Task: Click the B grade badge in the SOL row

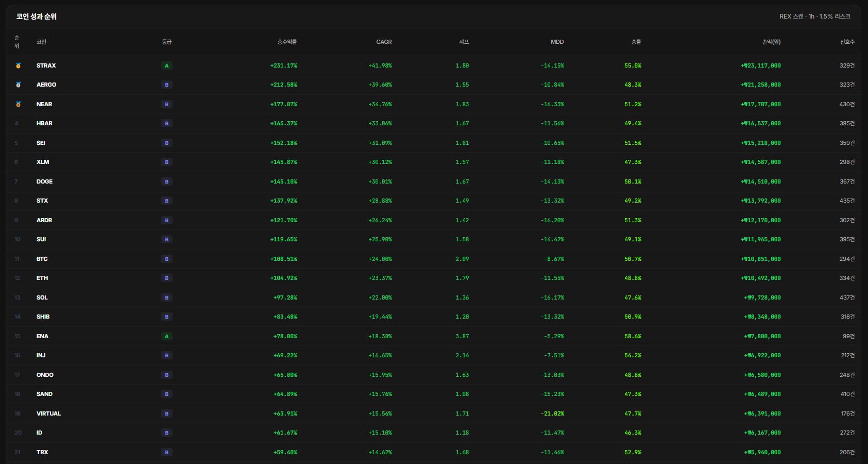Action: 166,297
